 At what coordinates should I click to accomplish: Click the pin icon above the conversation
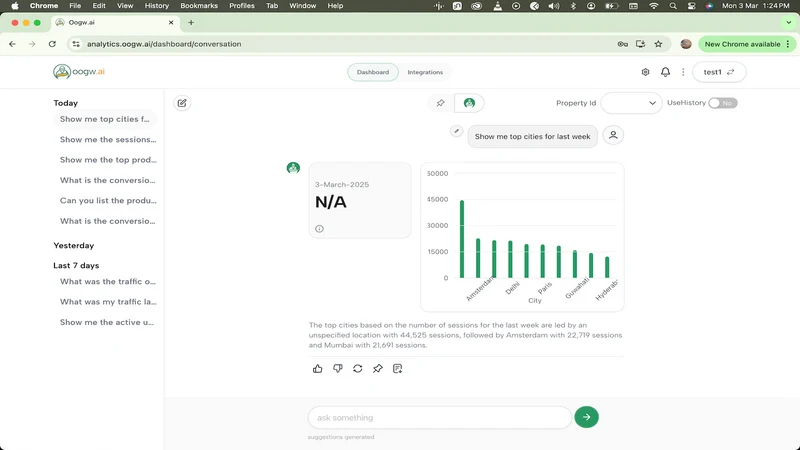tap(440, 103)
